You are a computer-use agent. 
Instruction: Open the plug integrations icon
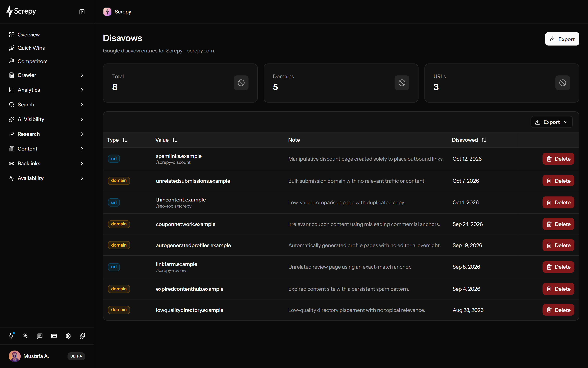coord(11,336)
